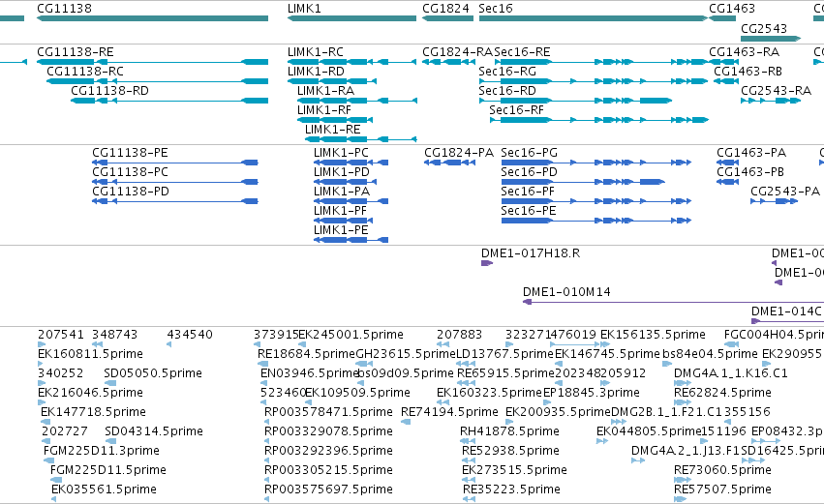Click the LIMK1 gene label
Screen dimensions: 824x504
pyautogui.click(x=304, y=9)
